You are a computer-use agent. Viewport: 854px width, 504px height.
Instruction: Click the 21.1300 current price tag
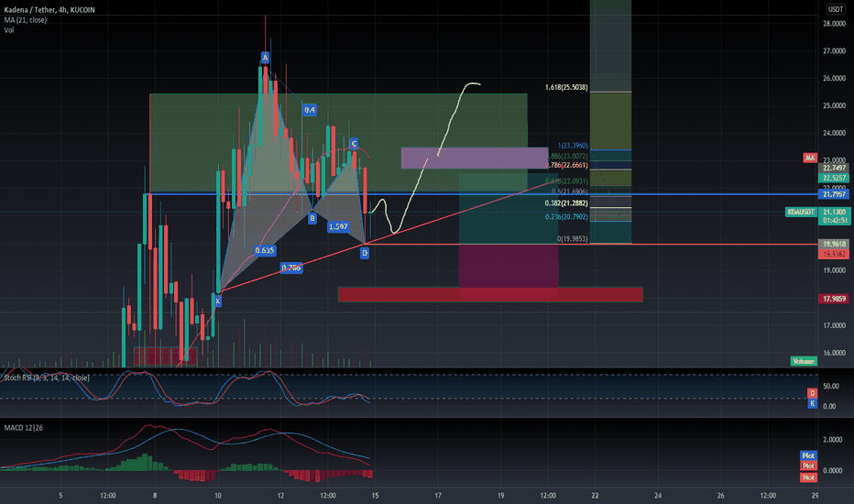(834, 212)
